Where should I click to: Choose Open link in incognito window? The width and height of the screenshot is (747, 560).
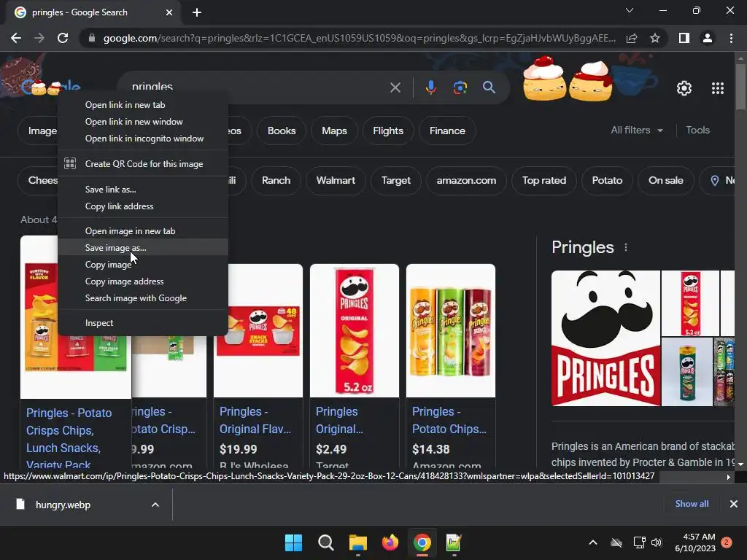click(x=143, y=139)
